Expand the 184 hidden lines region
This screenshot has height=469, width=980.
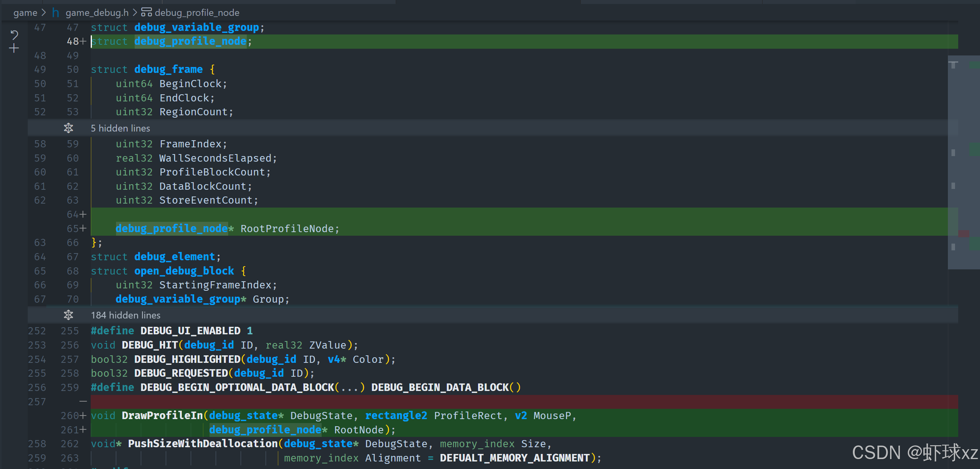pyautogui.click(x=126, y=315)
